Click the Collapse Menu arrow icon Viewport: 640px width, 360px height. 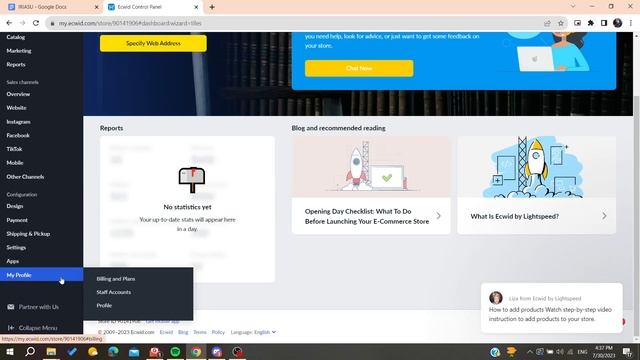[11, 328]
